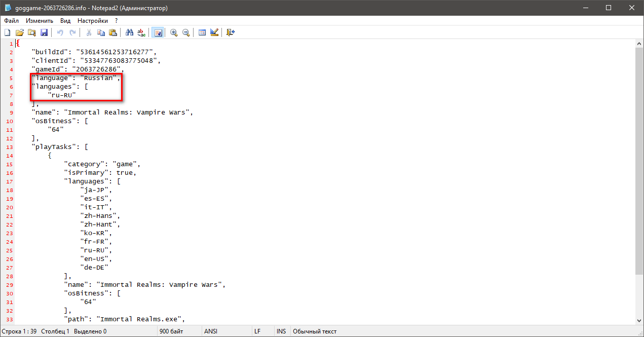Click status bar Обычный текст scheme field

[315, 331]
